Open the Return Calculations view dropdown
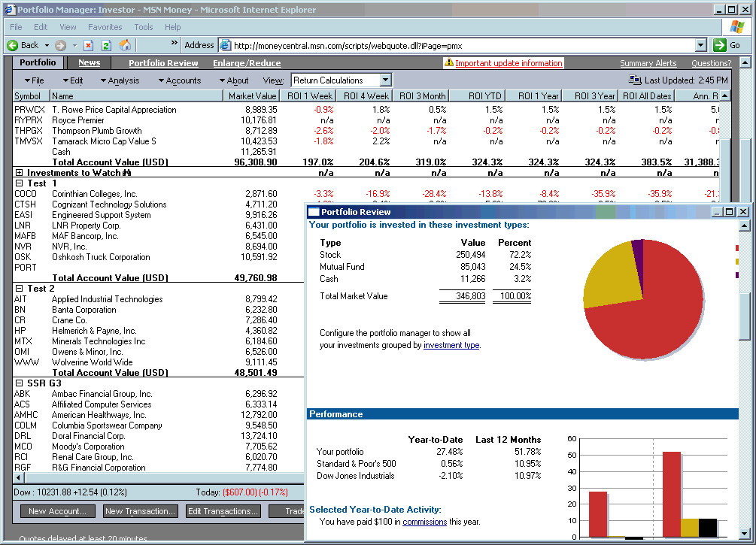 [x=384, y=80]
